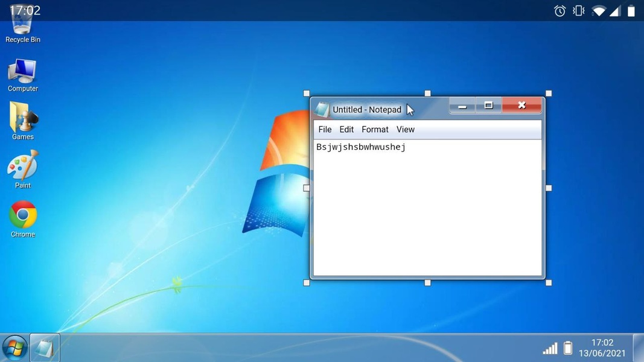Open the Edit menu in Notepad
Screen dimensions: 644x362
coord(346,129)
